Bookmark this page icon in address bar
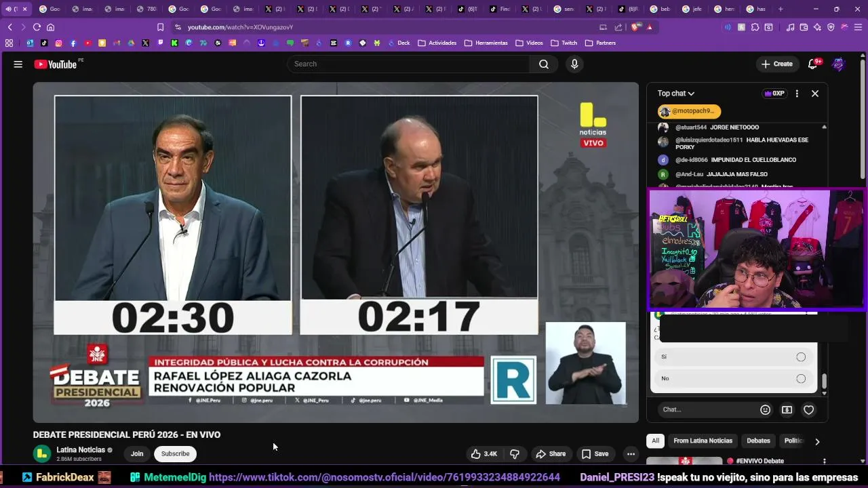Image resolution: width=868 pixels, height=488 pixels. click(160, 27)
